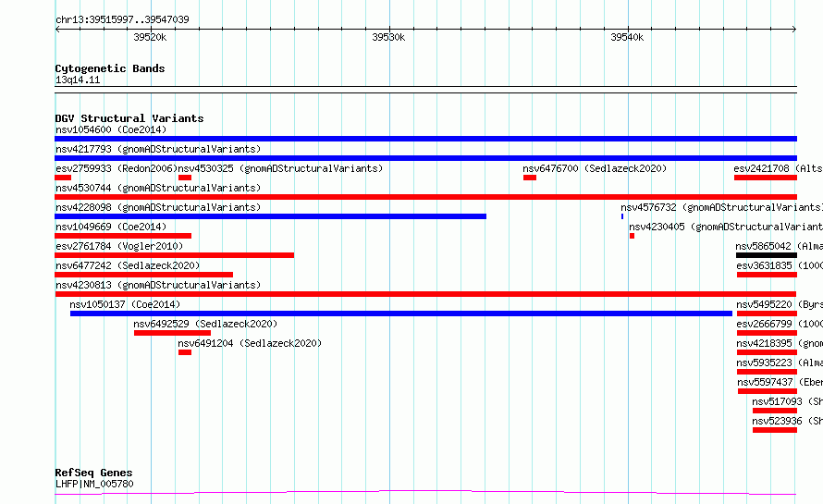The width and height of the screenshot is (823, 504).
Task: Click the blue bar of nsv4228098
Action: (270, 216)
